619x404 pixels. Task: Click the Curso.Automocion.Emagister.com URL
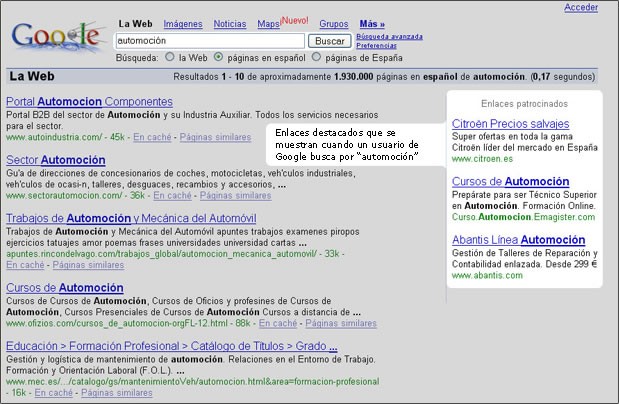(523, 217)
